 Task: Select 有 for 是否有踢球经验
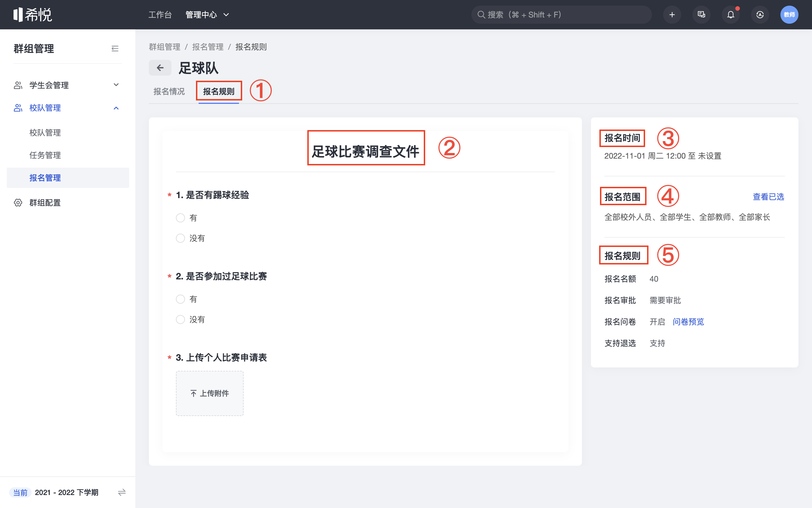coord(180,218)
